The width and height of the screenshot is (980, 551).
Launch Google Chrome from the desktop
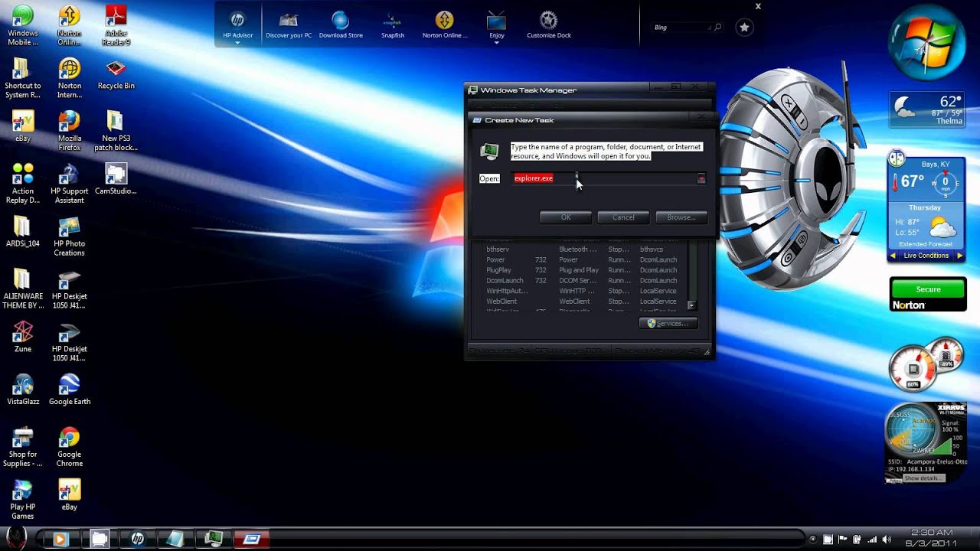click(x=69, y=447)
